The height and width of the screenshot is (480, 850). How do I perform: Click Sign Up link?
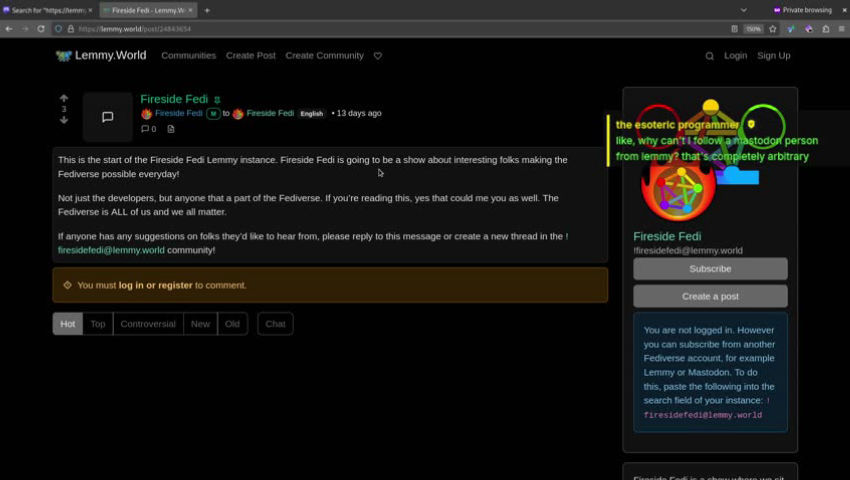point(774,55)
